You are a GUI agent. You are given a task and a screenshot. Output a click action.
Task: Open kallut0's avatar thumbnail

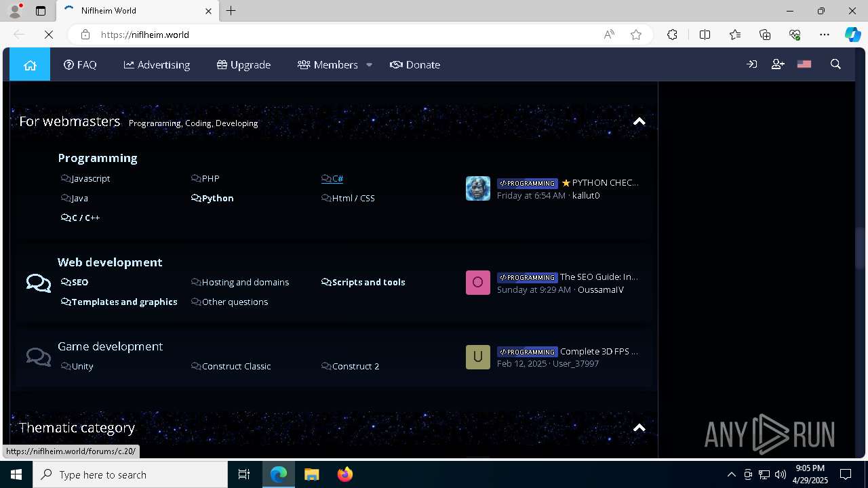click(478, 188)
